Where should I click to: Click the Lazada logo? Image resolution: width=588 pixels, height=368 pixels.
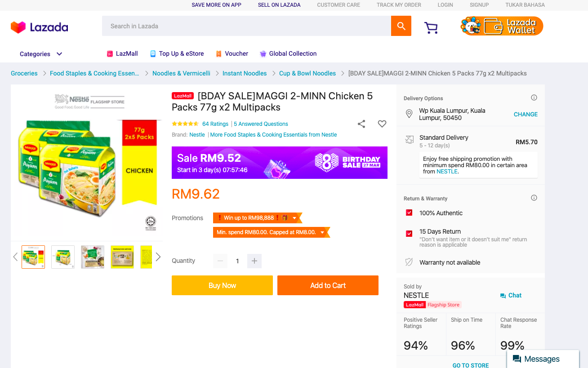pos(40,27)
